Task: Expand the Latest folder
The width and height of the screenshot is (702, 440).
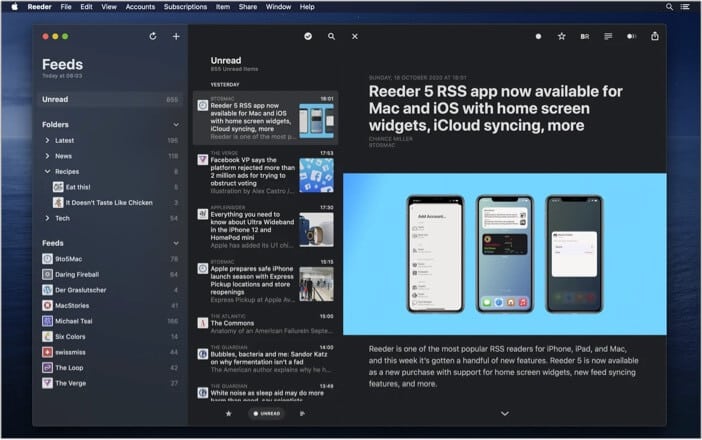Action: 47,141
